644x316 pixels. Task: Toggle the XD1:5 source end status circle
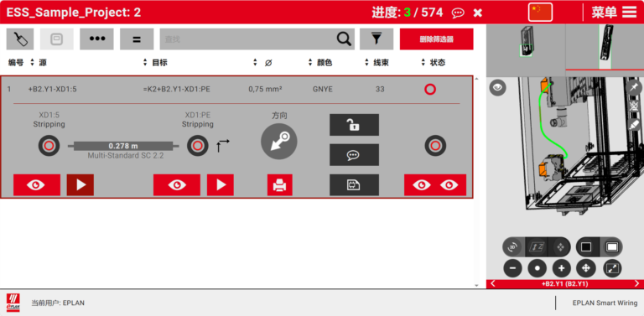pyautogui.click(x=49, y=146)
